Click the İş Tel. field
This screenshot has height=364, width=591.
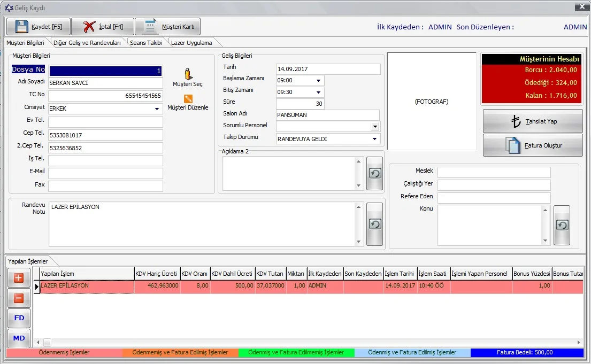pyautogui.click(x=105, y=160)
